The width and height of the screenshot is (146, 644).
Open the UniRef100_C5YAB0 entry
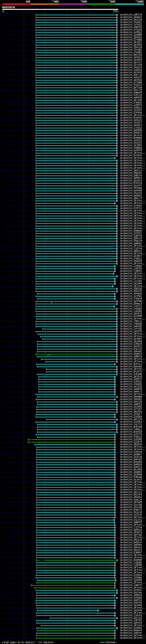click(131, 50)
